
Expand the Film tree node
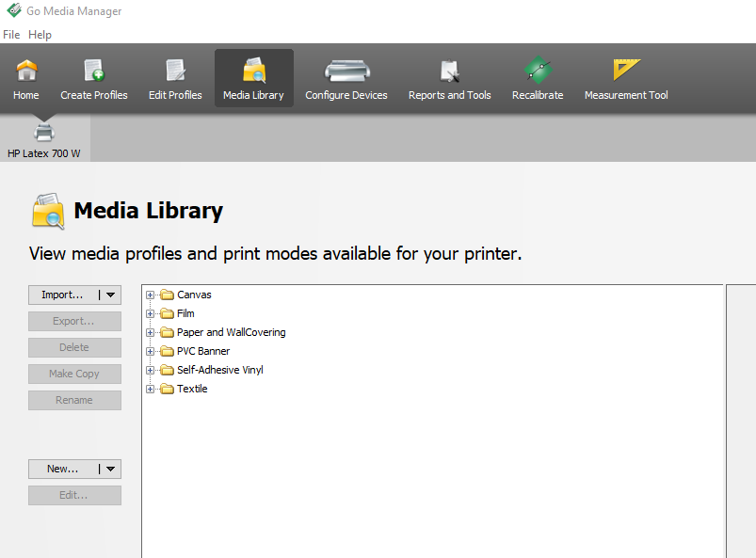(x=150, y=313)
